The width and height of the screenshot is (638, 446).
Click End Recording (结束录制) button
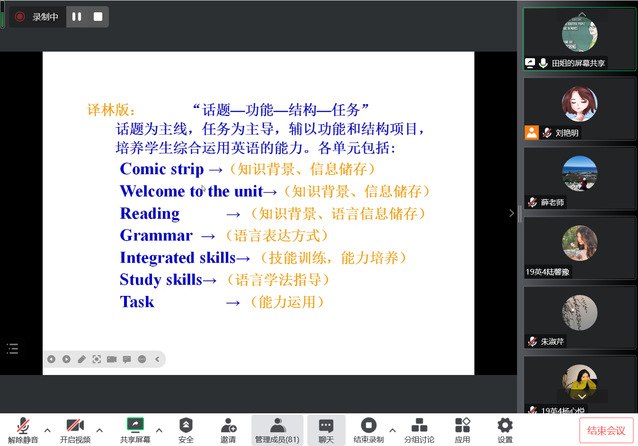pyautogui.click(x=368, y=429)
